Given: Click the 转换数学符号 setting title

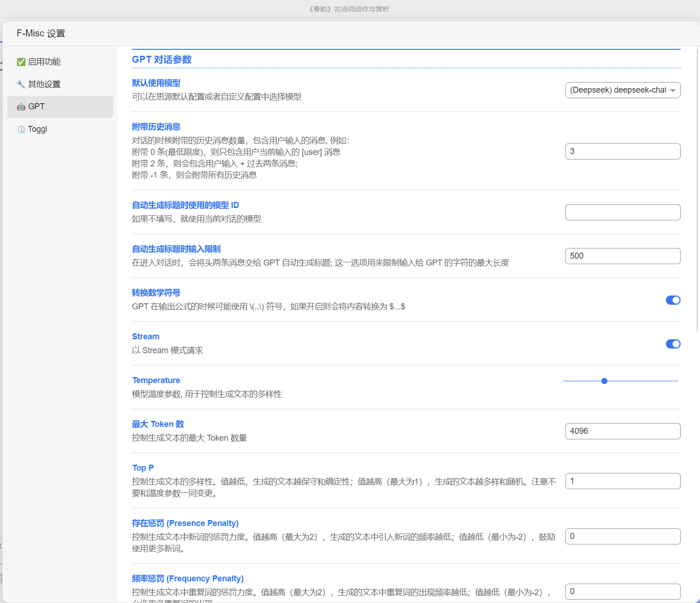Looking at the screenshot, I should [156, 293].
